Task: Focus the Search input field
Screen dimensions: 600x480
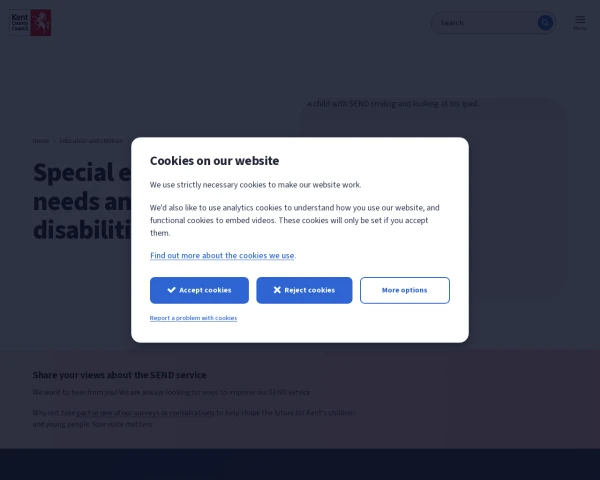Action: click(x=485, y=22)
